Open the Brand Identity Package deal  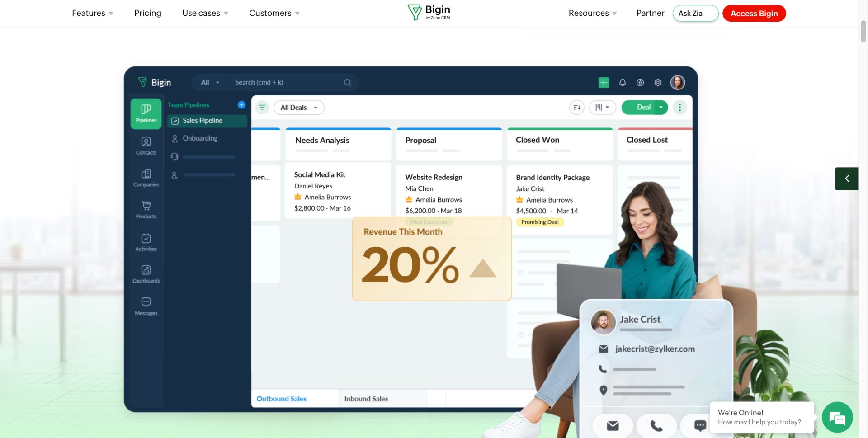(560, 199)
